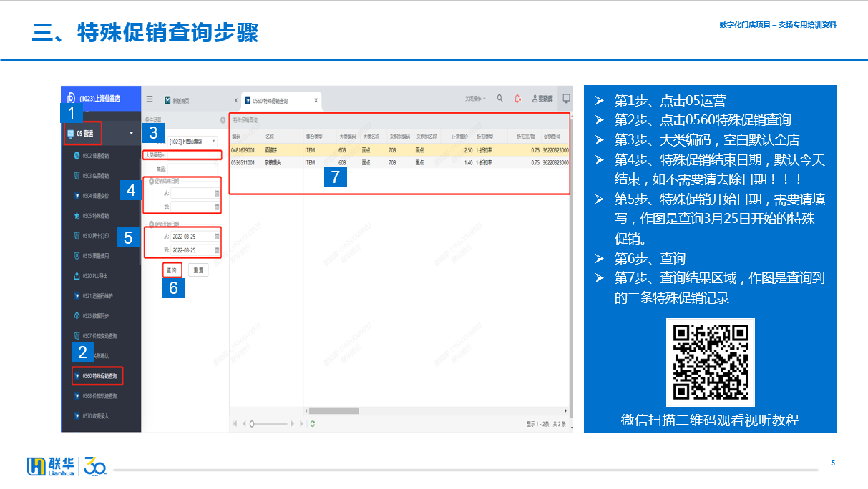Click the 集合类型 column header
This screenshot has height=489, width=868.
tap(319, 136)
